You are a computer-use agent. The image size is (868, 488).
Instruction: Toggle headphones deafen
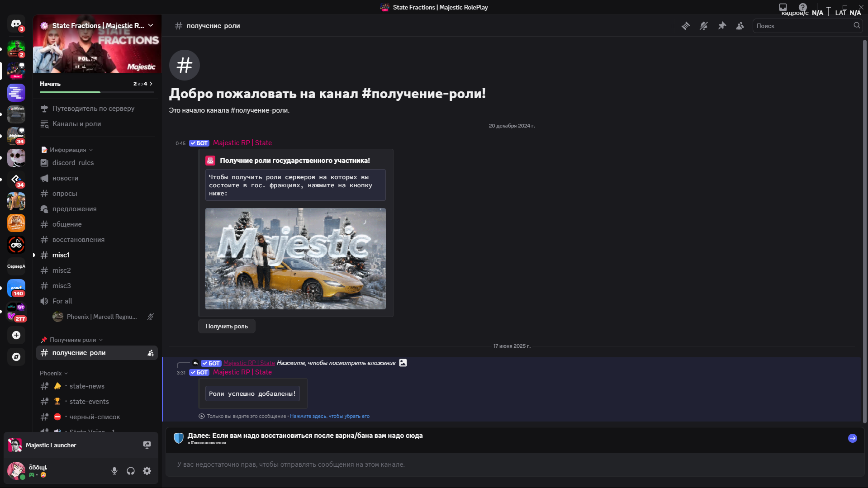coord(131,471)
